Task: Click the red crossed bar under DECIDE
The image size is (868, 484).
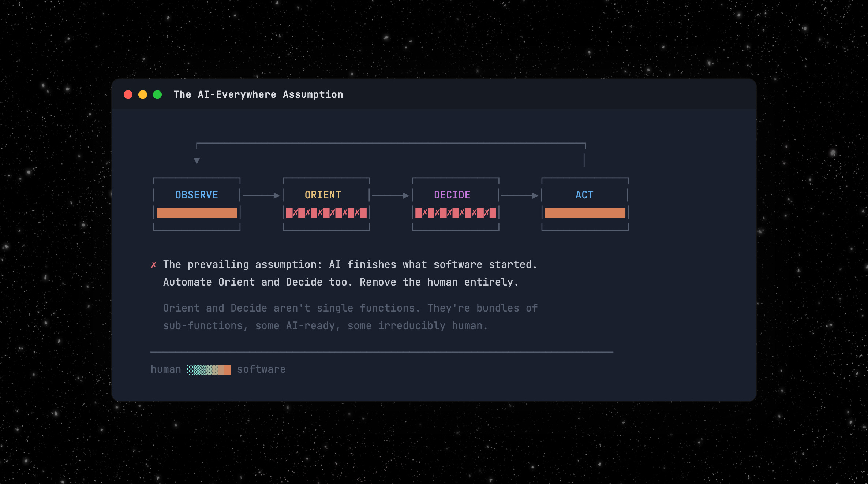Action: click(456, 213)
